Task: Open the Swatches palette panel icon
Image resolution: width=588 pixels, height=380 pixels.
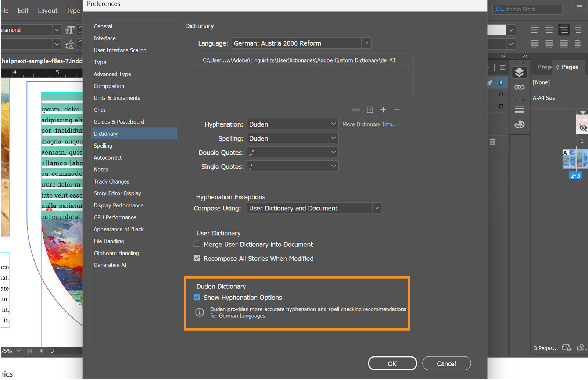Action: pos(519,124)
